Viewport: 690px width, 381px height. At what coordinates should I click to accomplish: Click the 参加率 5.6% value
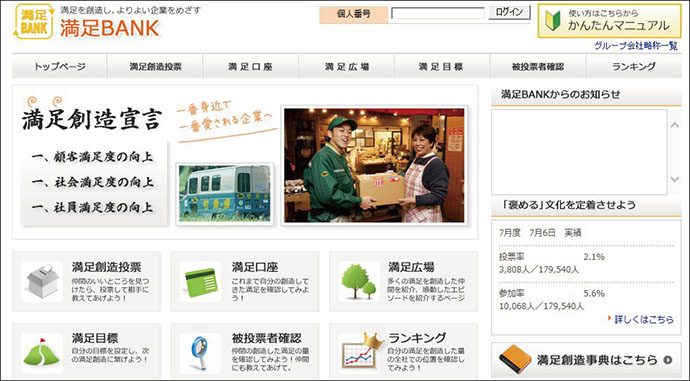[594, 293]
